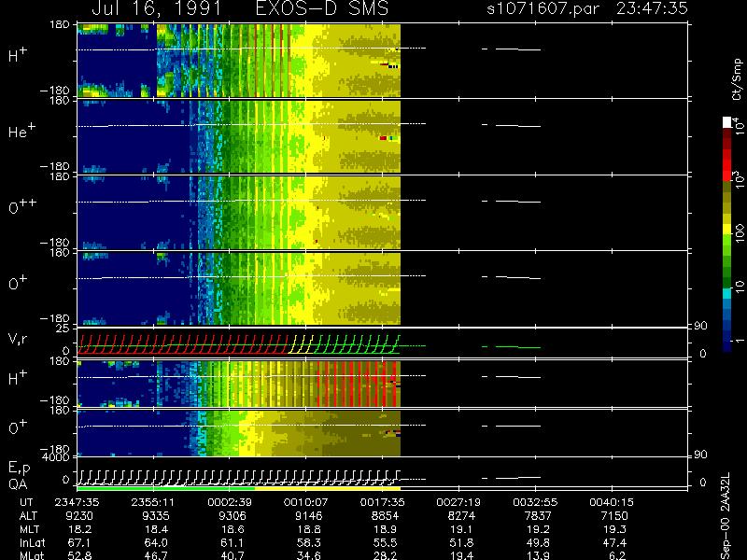Click the MLT value '18.6'
The width and height of the screenshot is (747, 560).
[x=233, y=529]
